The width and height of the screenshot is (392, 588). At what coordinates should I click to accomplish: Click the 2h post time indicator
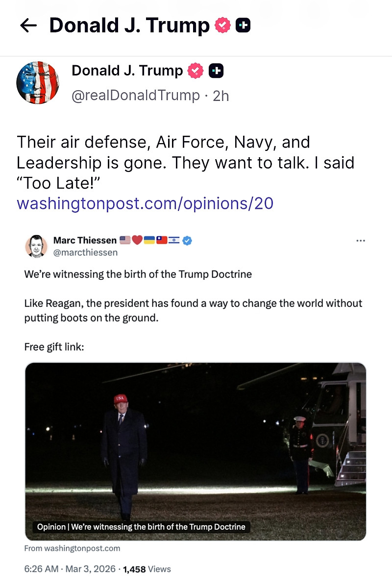[221, 96]
